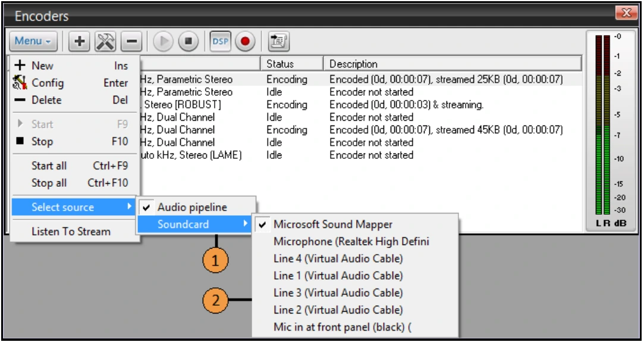
Task: Toggle the DSP toolbar button
Action: tap(221, 42)
